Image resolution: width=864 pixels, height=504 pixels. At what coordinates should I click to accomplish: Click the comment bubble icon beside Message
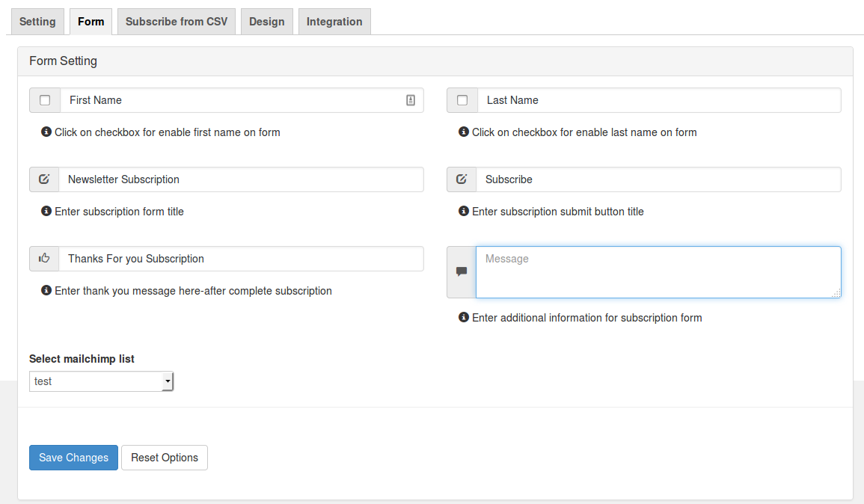[x=462, y=271]
